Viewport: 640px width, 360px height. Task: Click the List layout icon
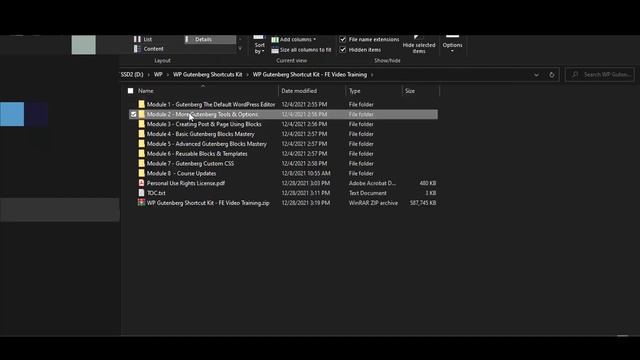[137, 39]
